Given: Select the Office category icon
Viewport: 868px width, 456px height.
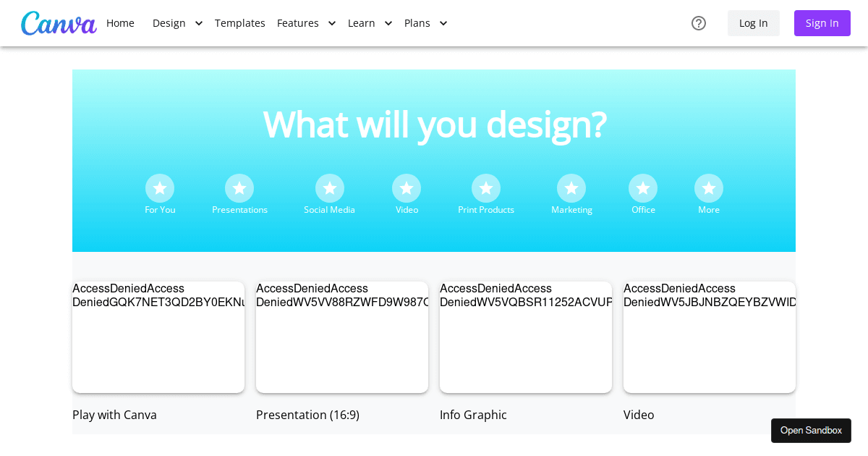Looking at the screenshot, I should [643, 188].
